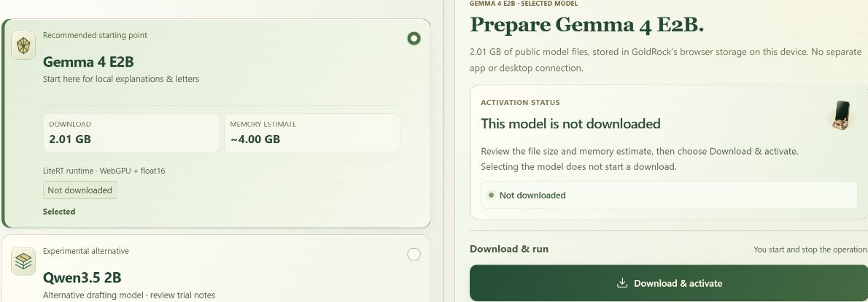Click the DOWNLOAD 2.01 GB box
Viewport: 868px width, 302px height.
tap(131, 133)
